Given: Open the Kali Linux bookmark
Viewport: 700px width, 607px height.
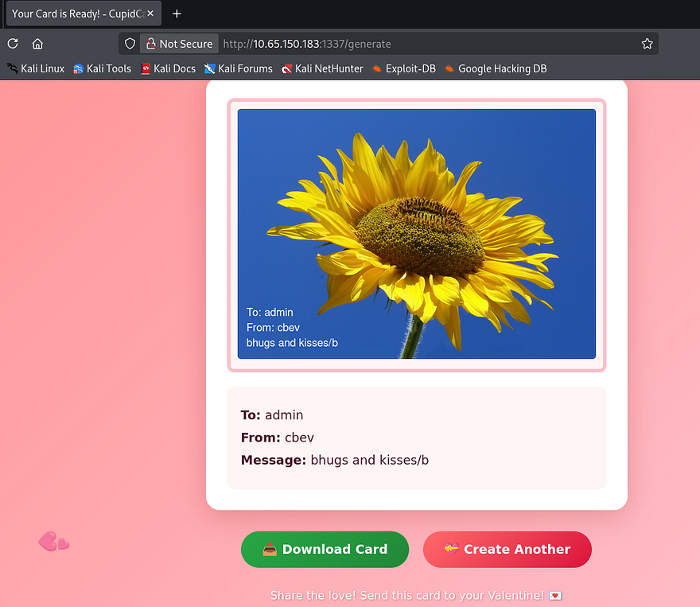Looking at the screenshot, I should 36,68.
